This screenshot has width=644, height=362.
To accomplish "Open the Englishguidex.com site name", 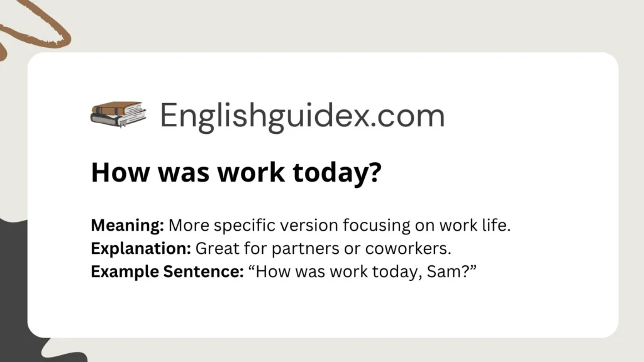I will point(301,116).
